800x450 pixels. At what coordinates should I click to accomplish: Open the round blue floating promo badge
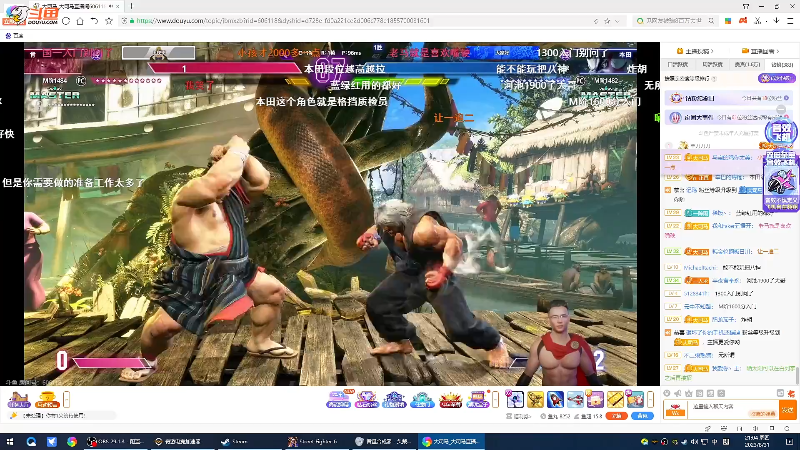pos(781,133)
